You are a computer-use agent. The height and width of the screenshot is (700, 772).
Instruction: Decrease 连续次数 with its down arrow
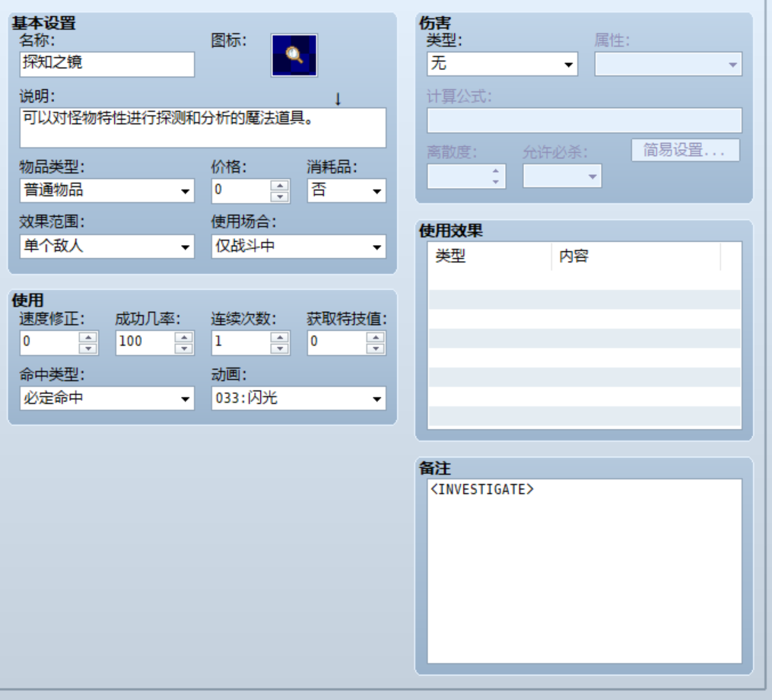(x=280, y=348)
